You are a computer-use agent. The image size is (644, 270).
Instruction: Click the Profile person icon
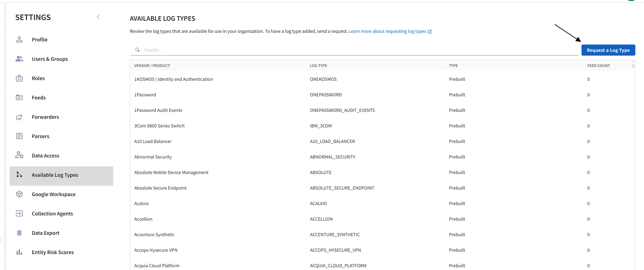(x=19, y=39)
